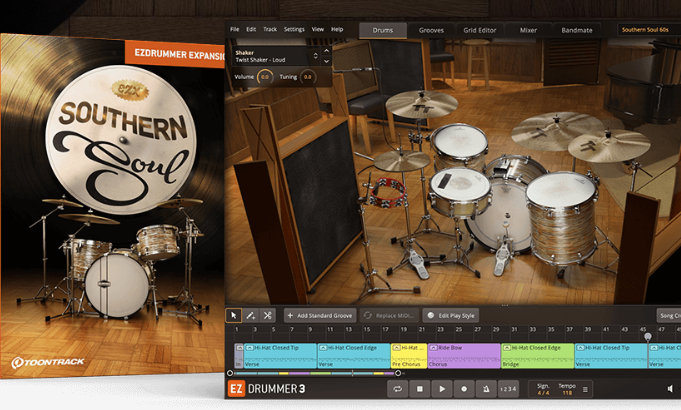
Task: Click the 4/4 time signature value
Action: [543, 393]
